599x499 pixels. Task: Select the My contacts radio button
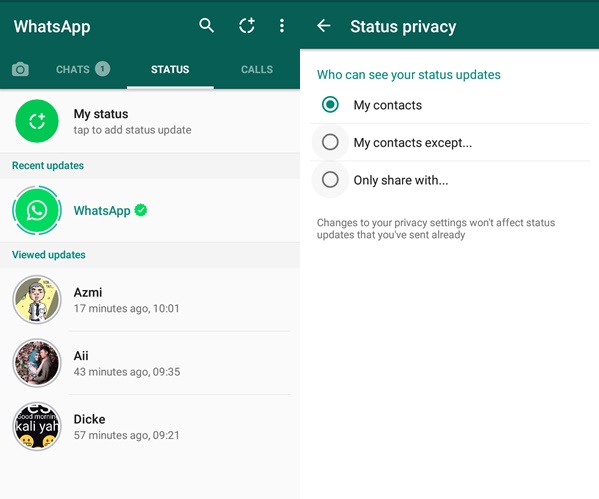click(x=330, y=104)
